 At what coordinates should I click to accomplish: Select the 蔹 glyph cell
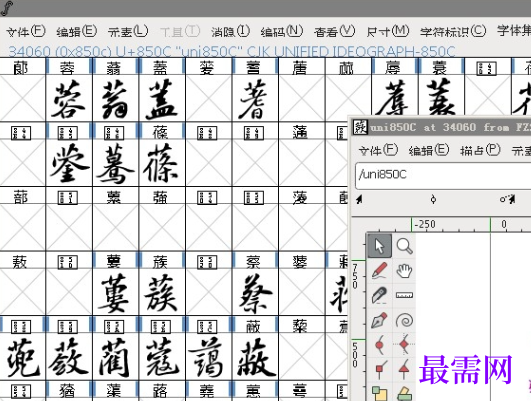69,356
